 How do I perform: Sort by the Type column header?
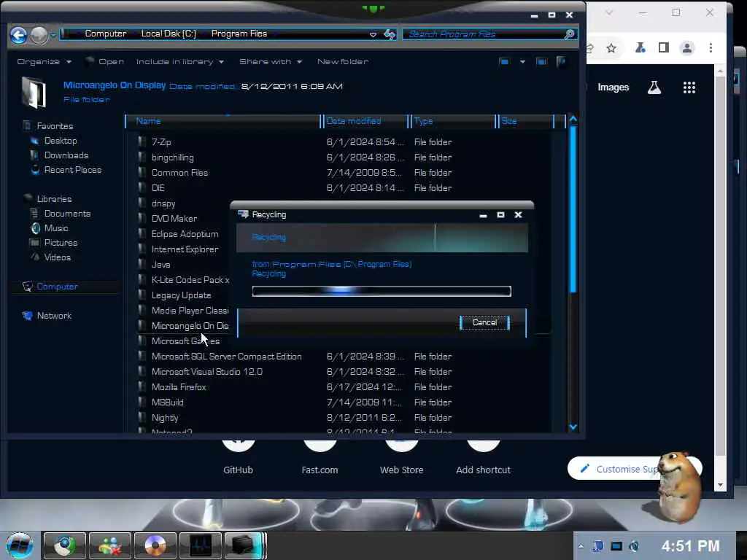452,121
